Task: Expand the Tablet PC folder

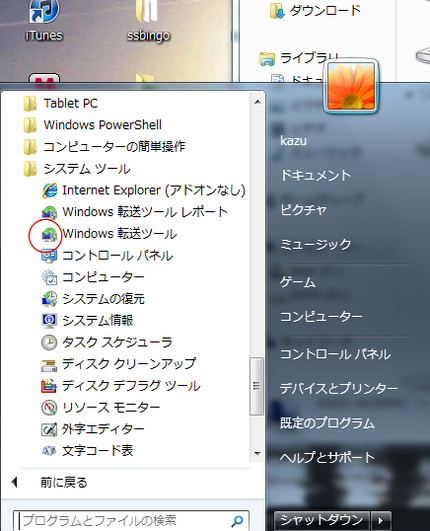Action: [61, 103]
